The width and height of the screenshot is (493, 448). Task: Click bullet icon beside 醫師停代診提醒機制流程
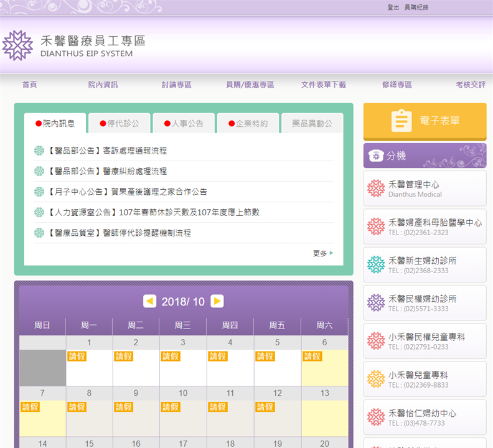[39, 233]
